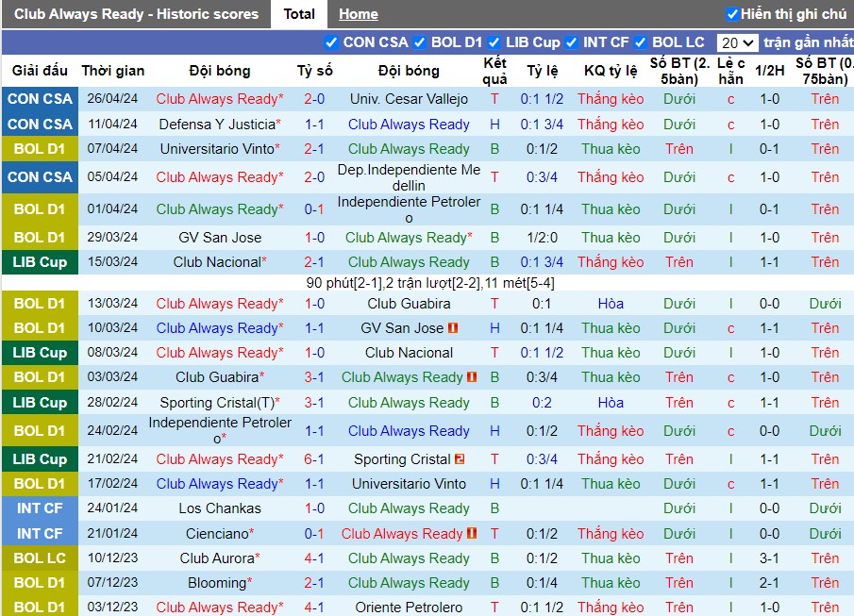The height and width of the screenshot is (616, 854).
Task: Select INT CF label on 24/01/24 row
Action: tap(40, 508)
